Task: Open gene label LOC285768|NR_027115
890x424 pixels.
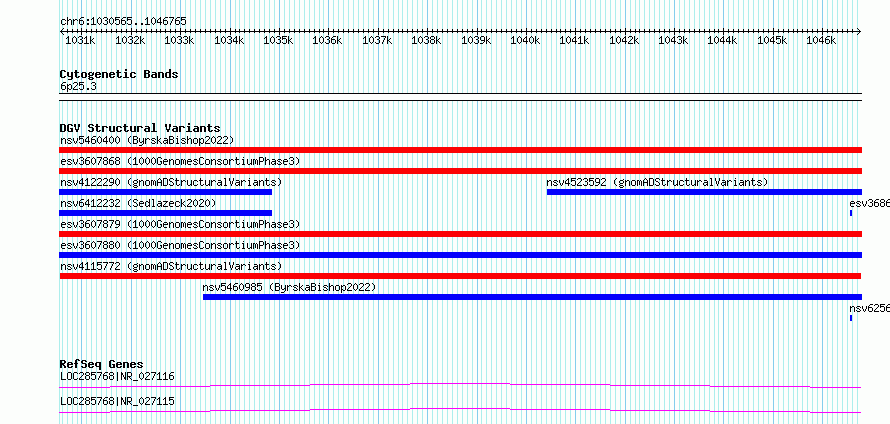Action: click(117, 402)
